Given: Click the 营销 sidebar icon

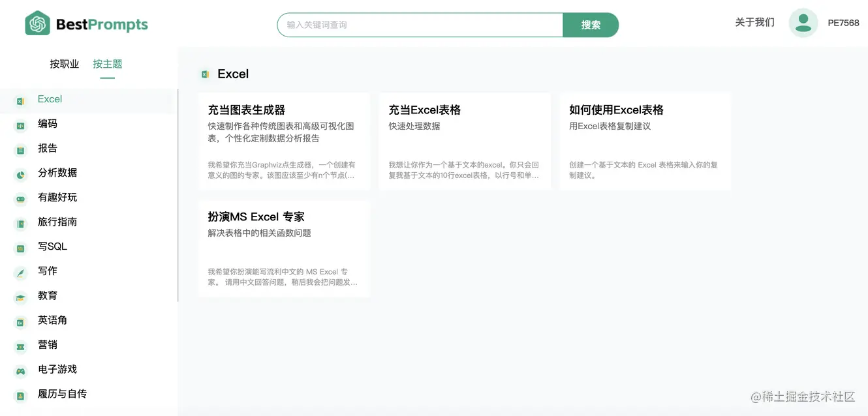Looking at the screenshot, I should pyautogui.click(x=20, y=346).
